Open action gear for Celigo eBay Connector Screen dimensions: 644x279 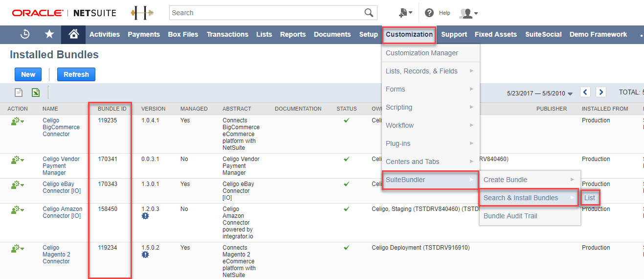click(18, 185)
